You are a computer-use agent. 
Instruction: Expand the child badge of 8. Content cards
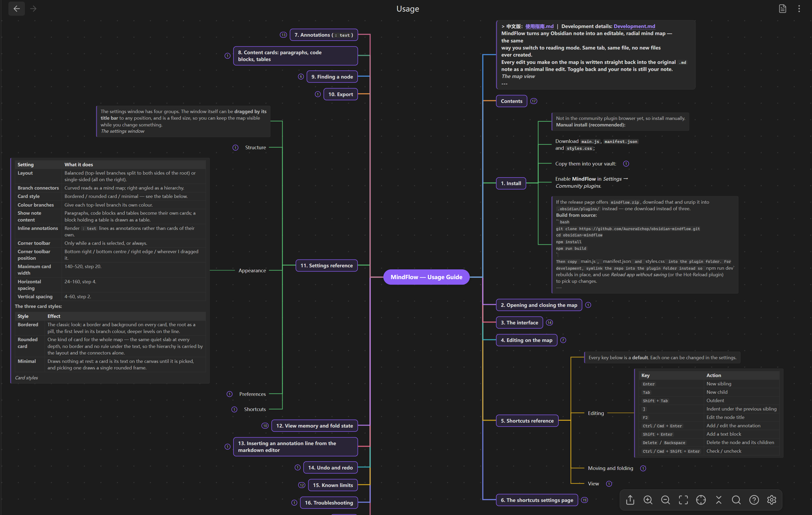(x=228, y=56)
